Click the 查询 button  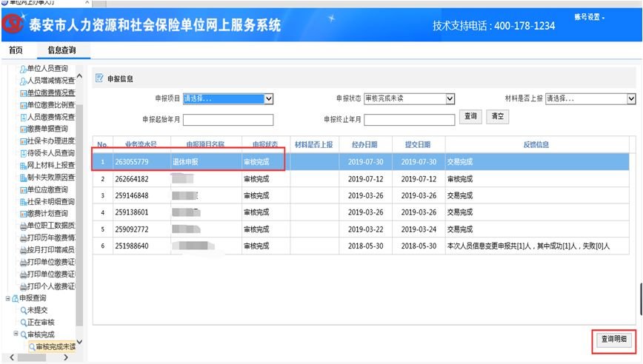point(470,116)
